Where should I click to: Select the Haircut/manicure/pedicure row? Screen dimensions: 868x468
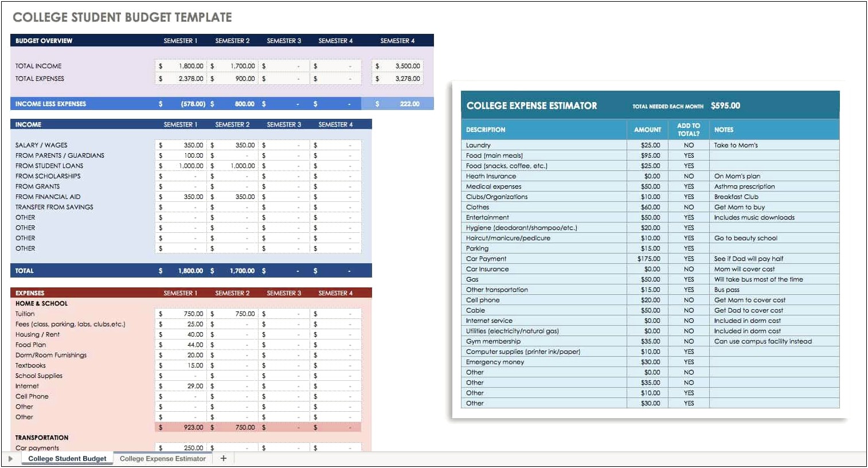click(x=650, y=238)
